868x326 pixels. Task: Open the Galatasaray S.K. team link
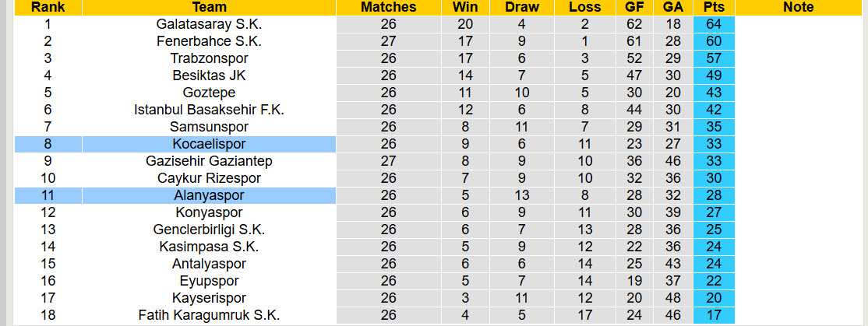click(209, 24)
